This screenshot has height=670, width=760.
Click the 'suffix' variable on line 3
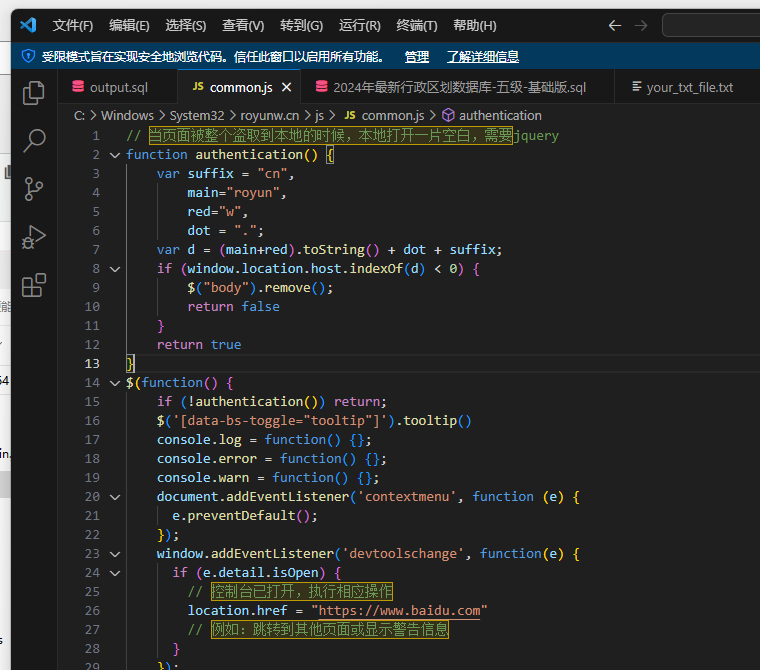(x=210, y=174)
